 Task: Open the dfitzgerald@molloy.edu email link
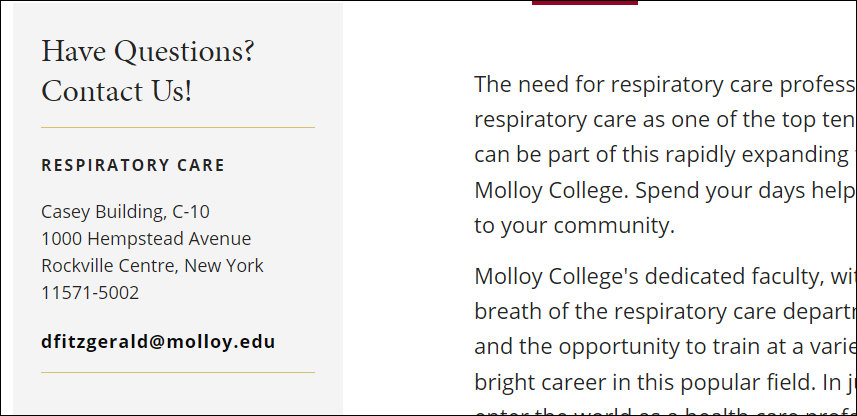click(x=158, y=342)
